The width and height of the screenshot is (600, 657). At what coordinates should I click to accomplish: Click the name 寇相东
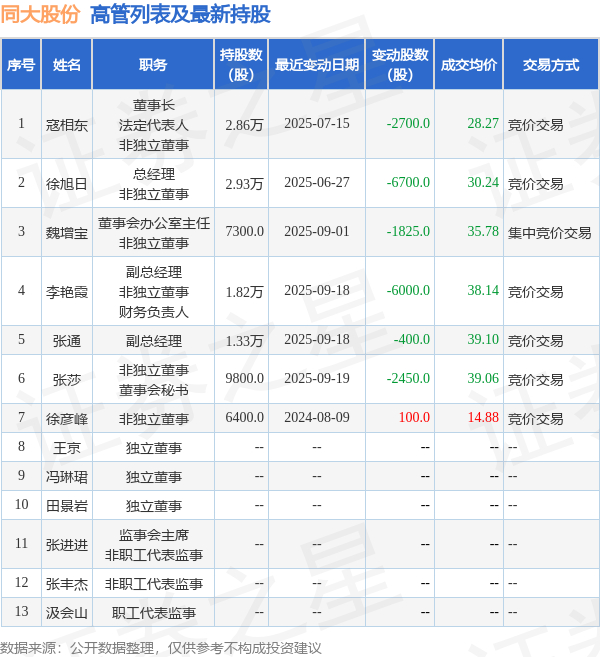[67, 124]
